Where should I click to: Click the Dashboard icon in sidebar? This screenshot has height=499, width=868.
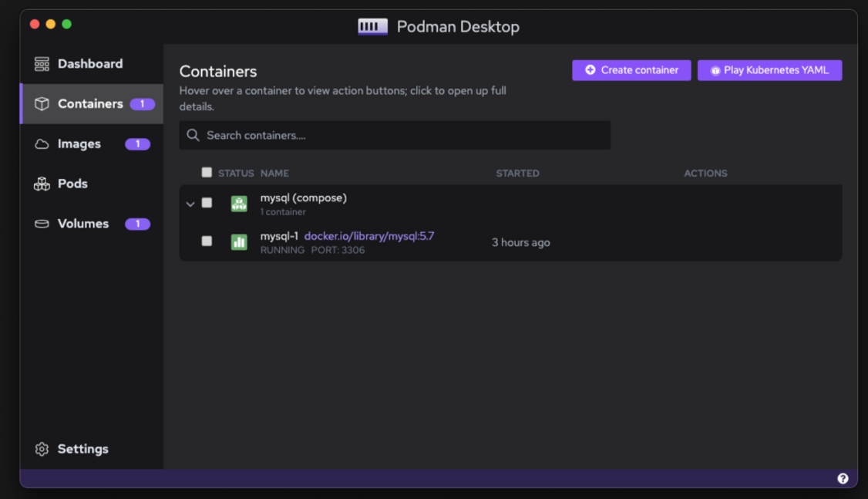point(42,64)
